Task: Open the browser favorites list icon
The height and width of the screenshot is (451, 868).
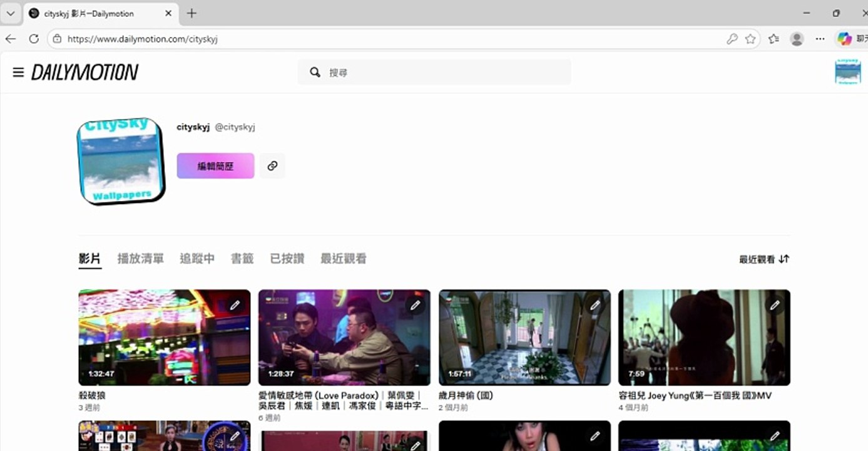Action: click(x=774, y=39)
